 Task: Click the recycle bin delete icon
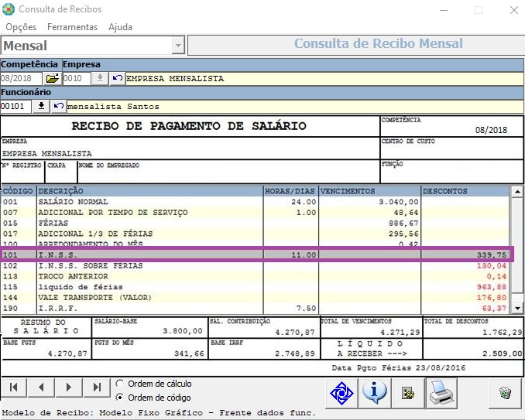click(x=505, y=393)
